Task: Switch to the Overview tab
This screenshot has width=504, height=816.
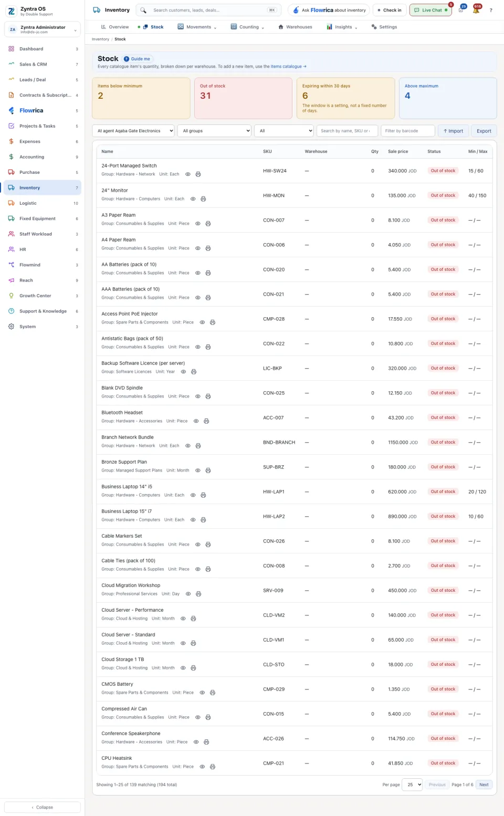Action: click(114, 27)
